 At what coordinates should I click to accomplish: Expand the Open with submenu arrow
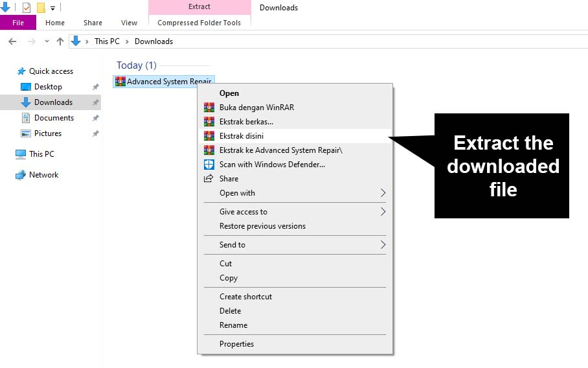coord(383,193)
